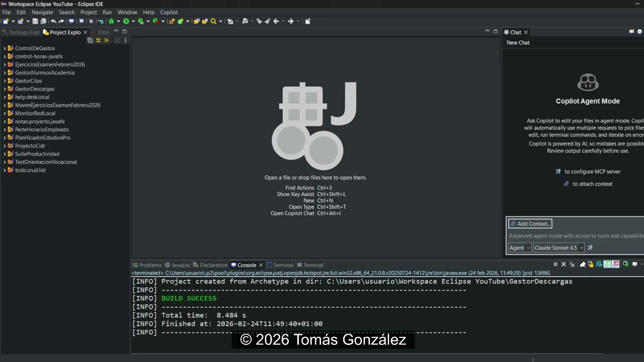This screenshot has height=362, width=644.
Task: Select the TestOrientacionVocacional project
Action: pos(46,162)
